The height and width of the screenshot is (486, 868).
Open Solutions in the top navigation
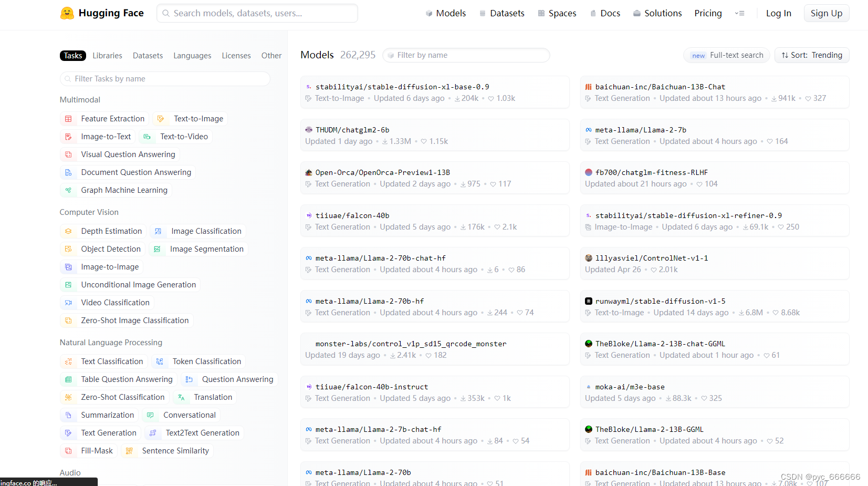[x=657, y=13]
